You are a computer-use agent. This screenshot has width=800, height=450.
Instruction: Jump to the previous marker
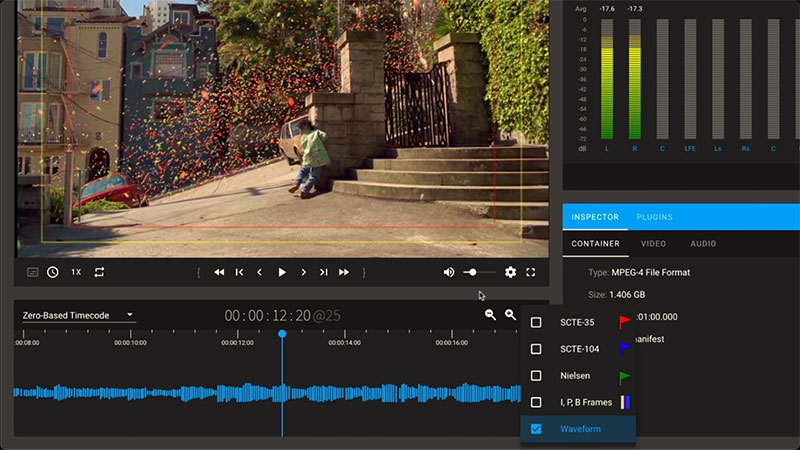point(240,272)
